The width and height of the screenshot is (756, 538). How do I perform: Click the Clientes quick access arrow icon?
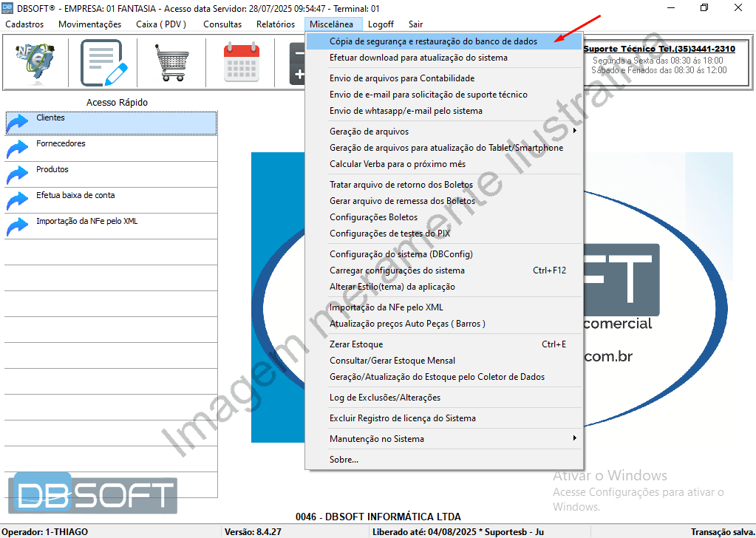(x=18, y=116)
